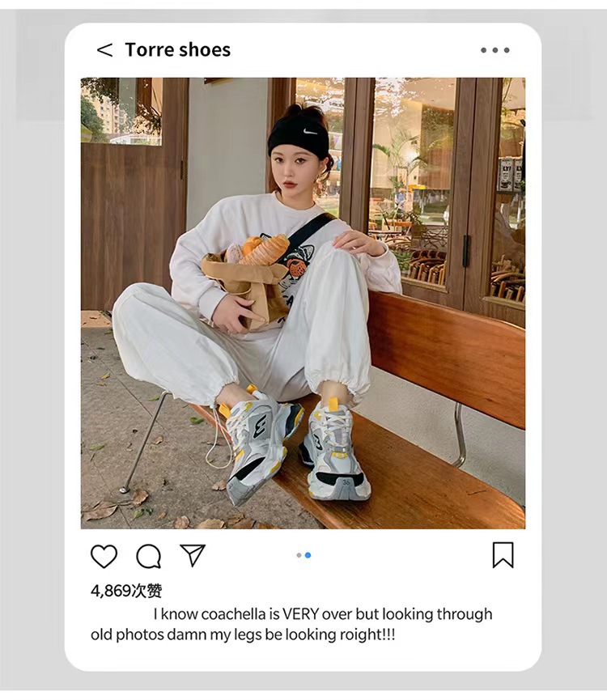The height and width of the screenshot is (700, 607).
Task: Expand the caption starting 'I know coachella'
Action: coord(323,614)
